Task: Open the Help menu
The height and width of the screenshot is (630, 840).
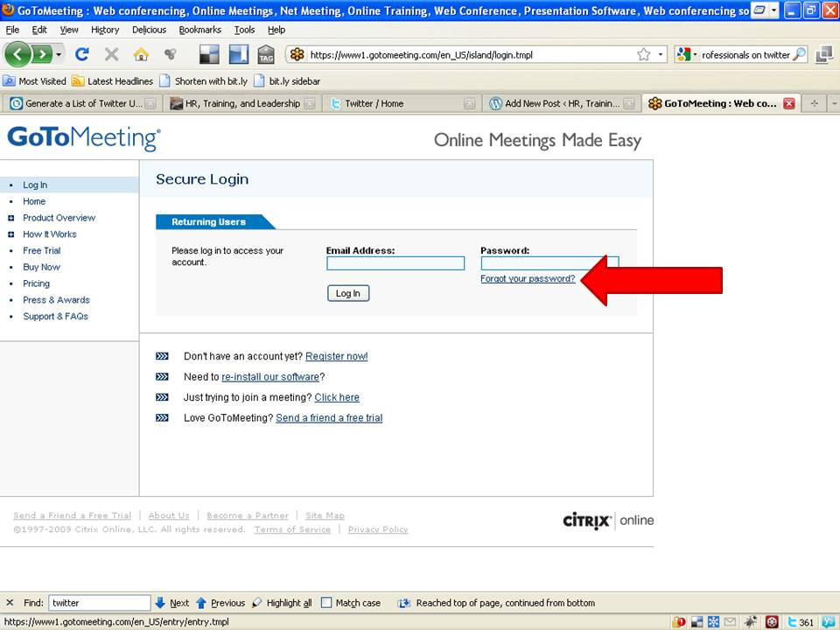Action: point(276,30)
